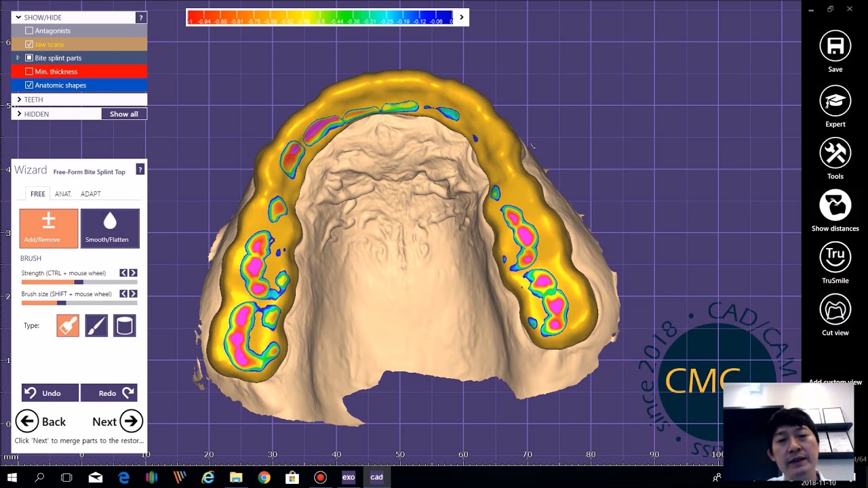The width and height of the screenshot is (868, 488).
Task: Choose the cylinder brush type
Action: 125,326
